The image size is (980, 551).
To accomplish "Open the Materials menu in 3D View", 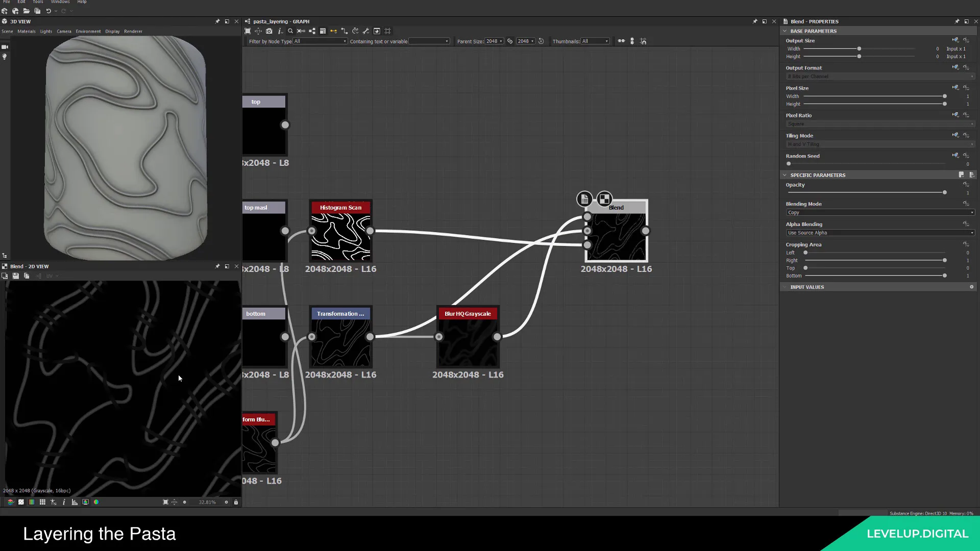I will [26, 31].
